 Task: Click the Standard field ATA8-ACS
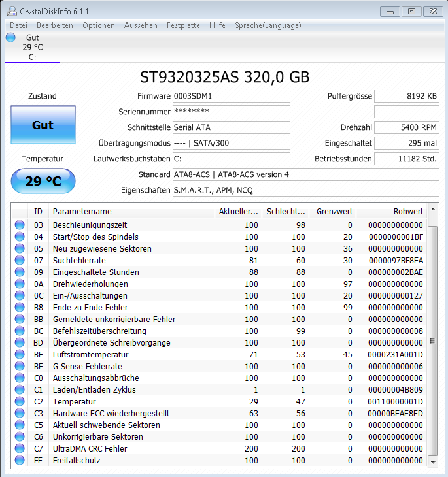306,174
